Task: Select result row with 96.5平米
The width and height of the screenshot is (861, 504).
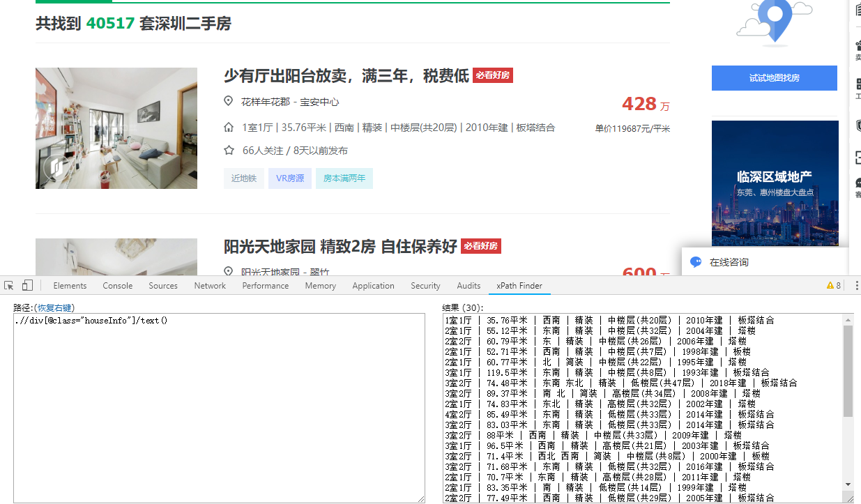Action: (607, 445)
